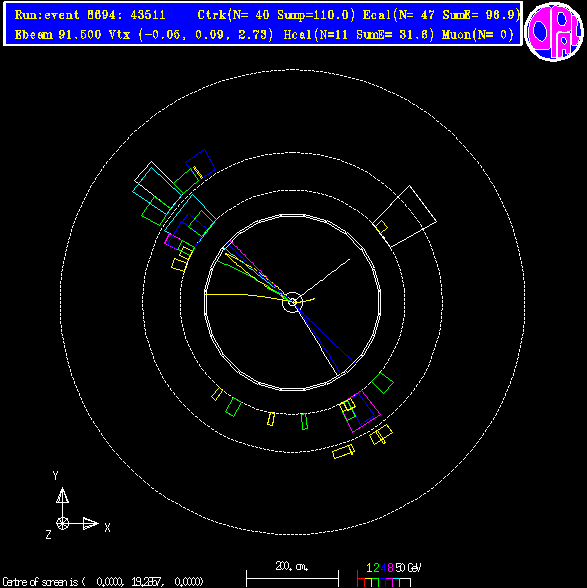Click the central beam pipe circle at the vertex
This screenshot has width=587, height=588.
click(x=292, y=302)
